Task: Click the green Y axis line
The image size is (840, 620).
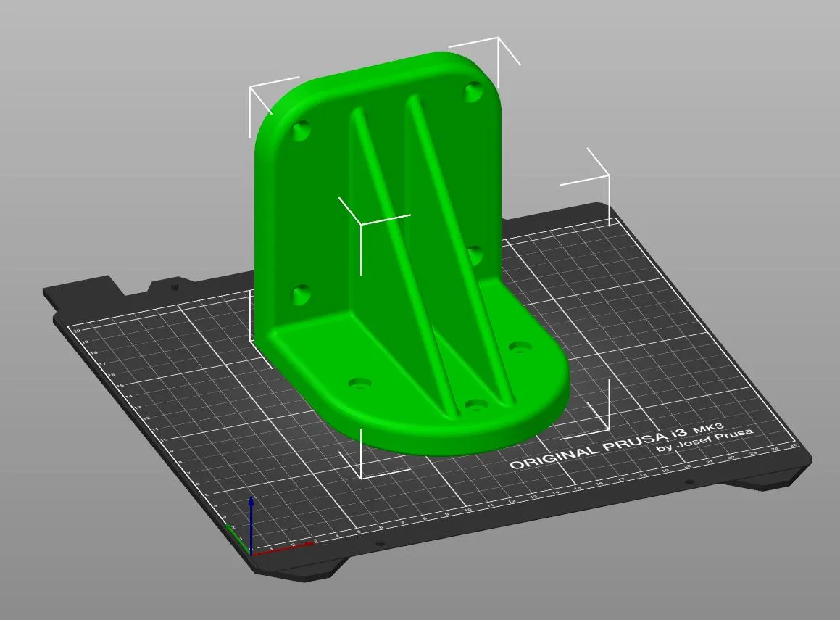Action: pyautogui.click(x=238, y=539)
